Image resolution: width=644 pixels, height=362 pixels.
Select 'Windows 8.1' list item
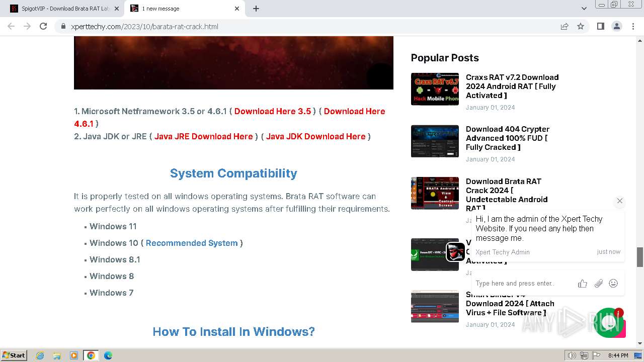point(115,259)
